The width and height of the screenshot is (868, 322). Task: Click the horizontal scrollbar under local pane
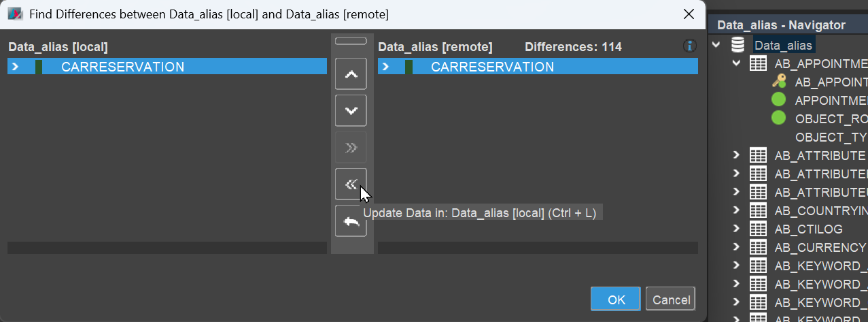point(167,248)
